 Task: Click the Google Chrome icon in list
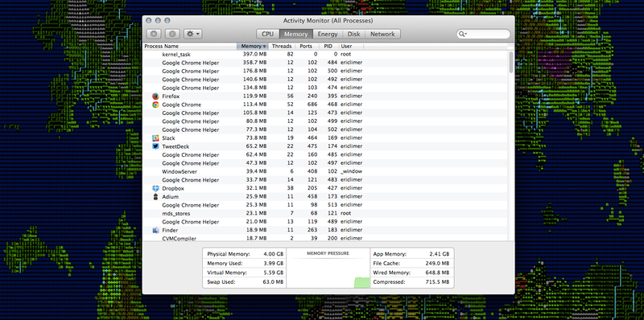tap(155, 105)
